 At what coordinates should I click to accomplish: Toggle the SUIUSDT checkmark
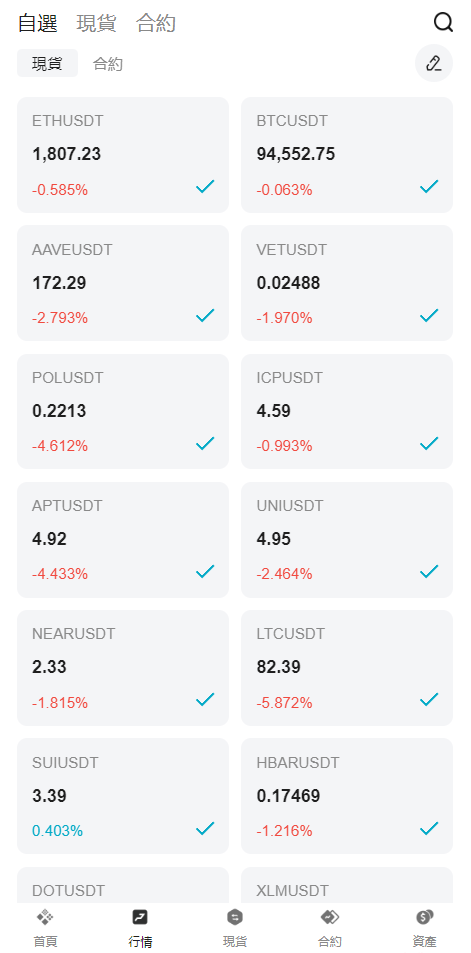[x=205, y=828]
